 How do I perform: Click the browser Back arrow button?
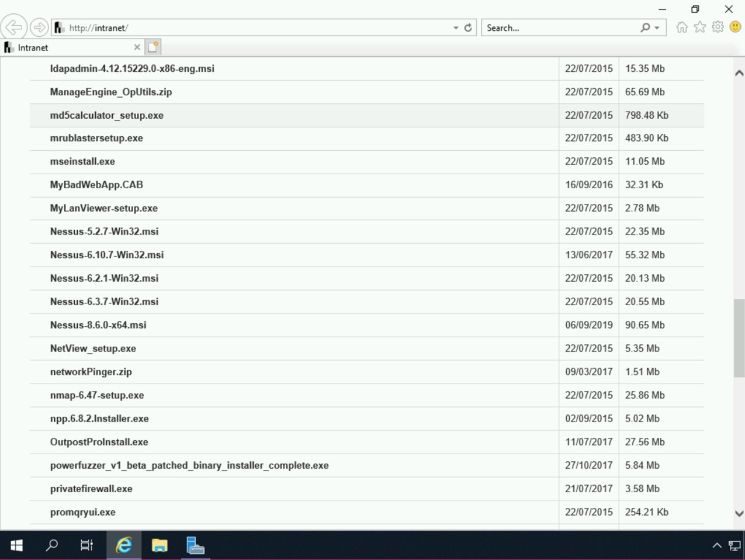tap(14, 27)
